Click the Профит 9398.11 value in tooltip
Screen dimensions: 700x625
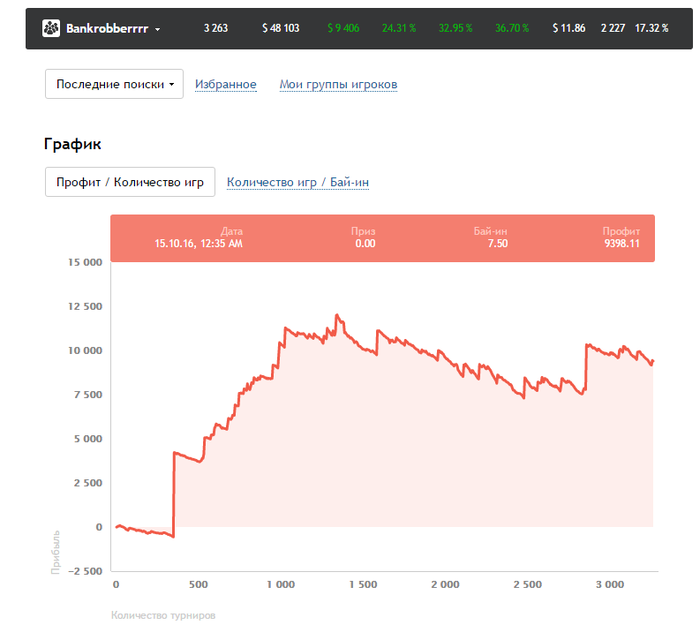click(621, 243)
